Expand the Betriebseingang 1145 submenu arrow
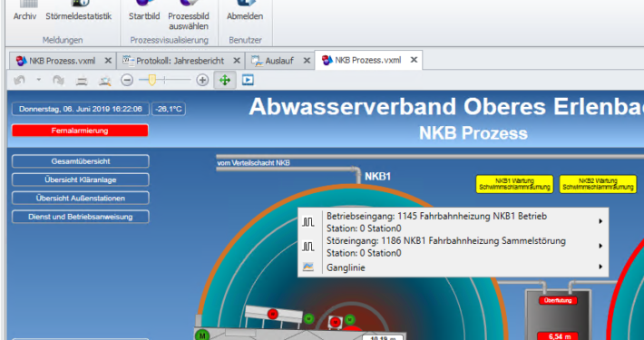 coord(600,221)
